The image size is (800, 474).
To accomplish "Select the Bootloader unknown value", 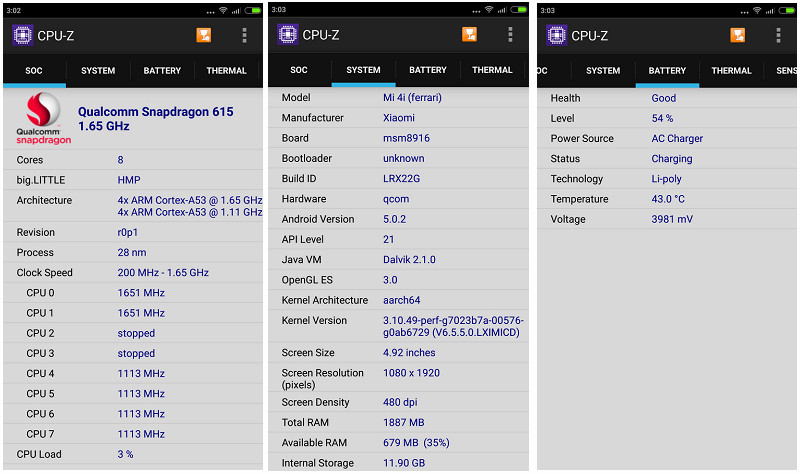I will click(404, 158).
